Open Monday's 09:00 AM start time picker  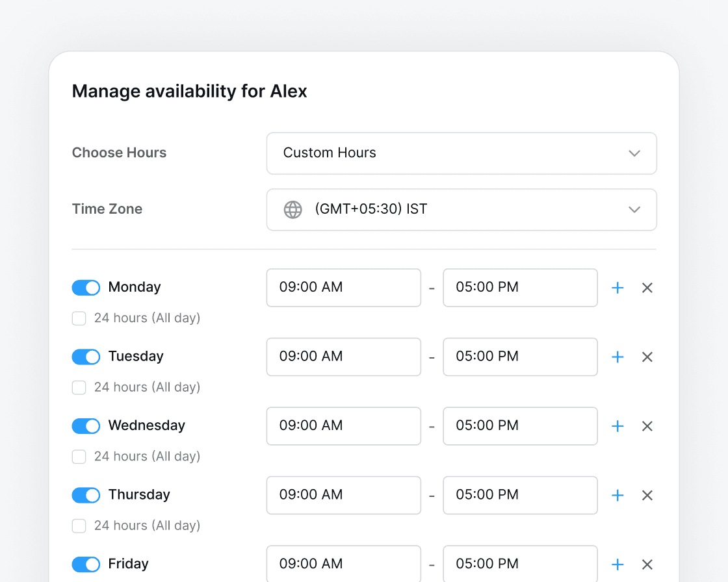point(343,287)
